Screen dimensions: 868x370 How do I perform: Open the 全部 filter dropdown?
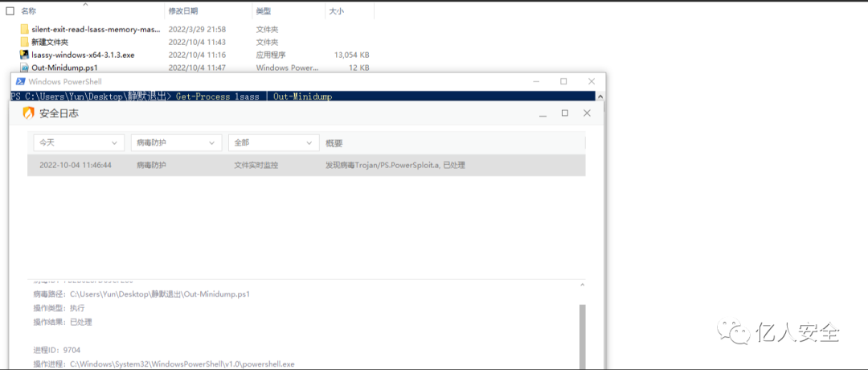pyautogui.click(x=274, y=142)
